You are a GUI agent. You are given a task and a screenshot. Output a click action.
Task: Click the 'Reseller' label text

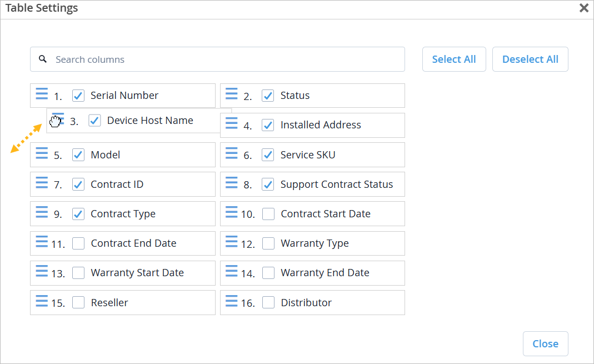pos(109,303)
